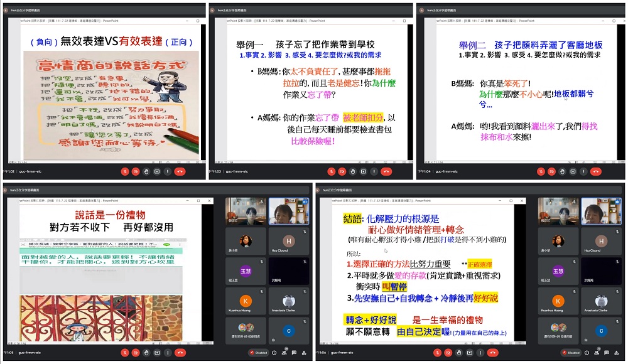Select Anastasia Clarke tile in the 1:05 panel

coord(288,301)
